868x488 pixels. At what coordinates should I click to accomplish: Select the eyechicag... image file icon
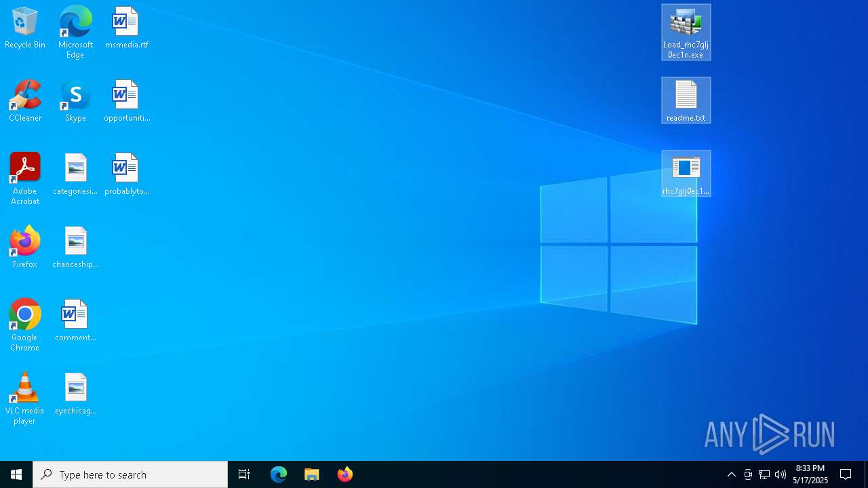coord(75,394)
